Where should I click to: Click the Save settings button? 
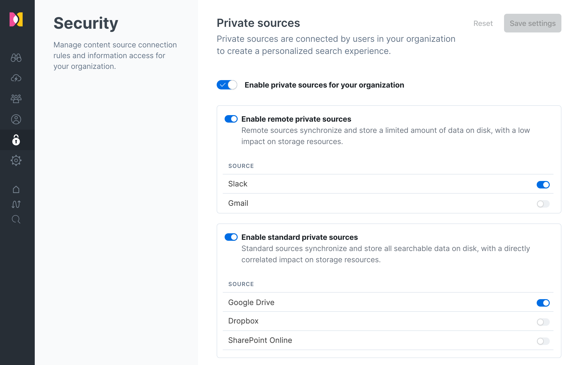(x=532, y=23)
